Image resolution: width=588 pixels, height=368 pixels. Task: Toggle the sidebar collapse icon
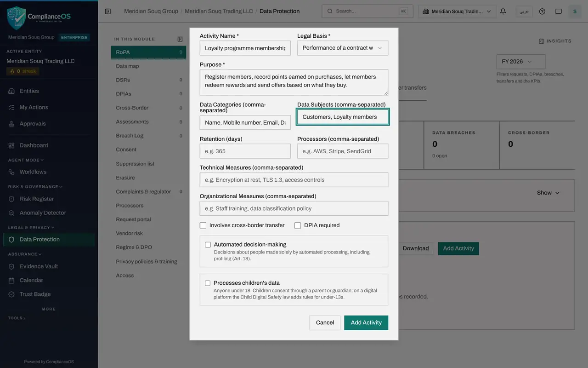pos(108,11)
